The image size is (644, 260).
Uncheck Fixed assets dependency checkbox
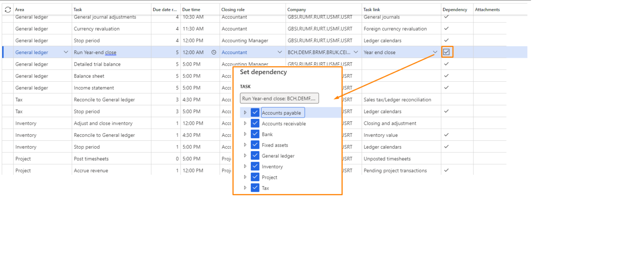click(255, 145)
